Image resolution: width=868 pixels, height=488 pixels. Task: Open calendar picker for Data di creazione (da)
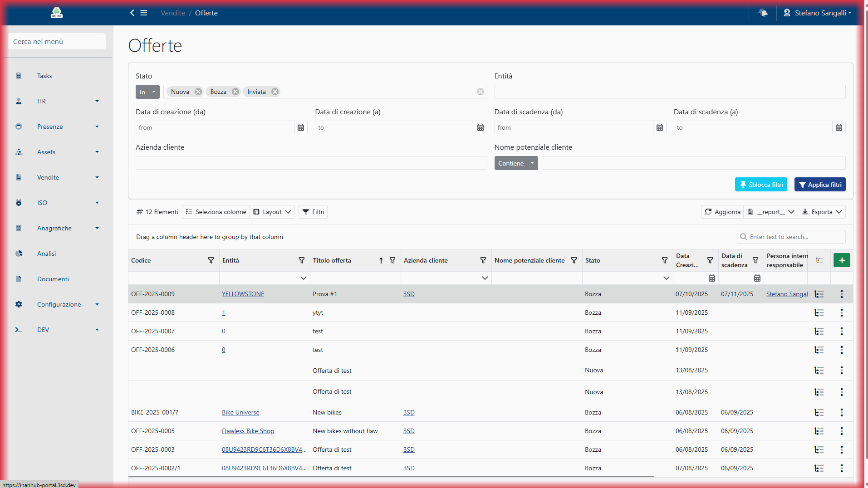click(301, 128)
